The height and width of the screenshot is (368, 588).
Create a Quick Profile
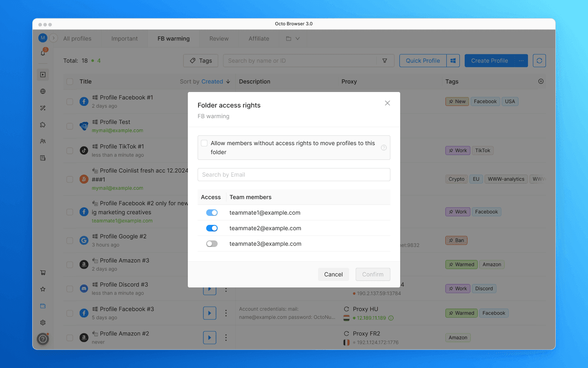point(423,61)
